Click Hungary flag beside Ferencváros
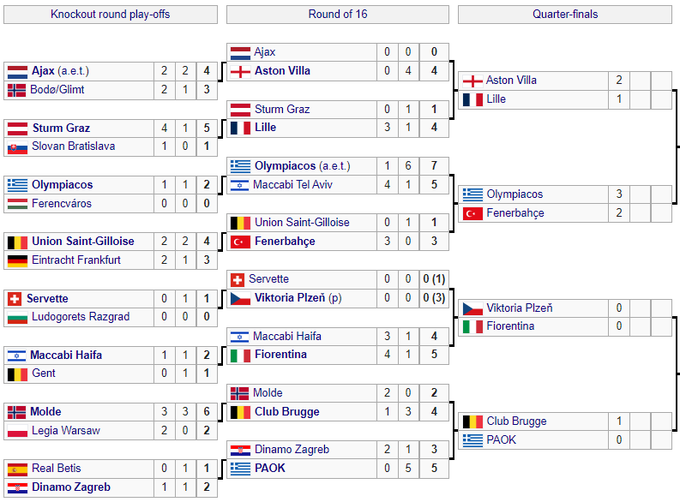This screenshot has height=502, width=680. (17, 204)
